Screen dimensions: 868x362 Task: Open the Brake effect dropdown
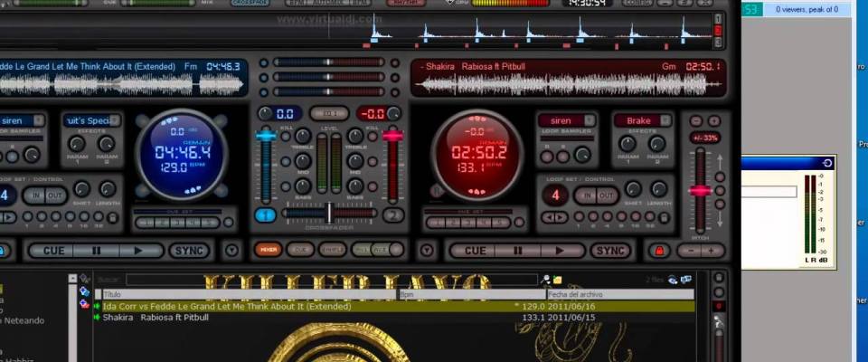tap(666, 120)
